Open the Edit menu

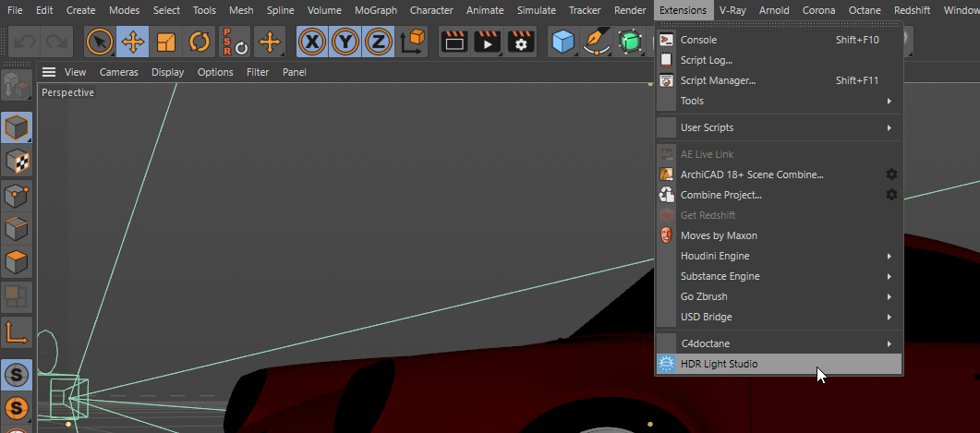point(44,10)
